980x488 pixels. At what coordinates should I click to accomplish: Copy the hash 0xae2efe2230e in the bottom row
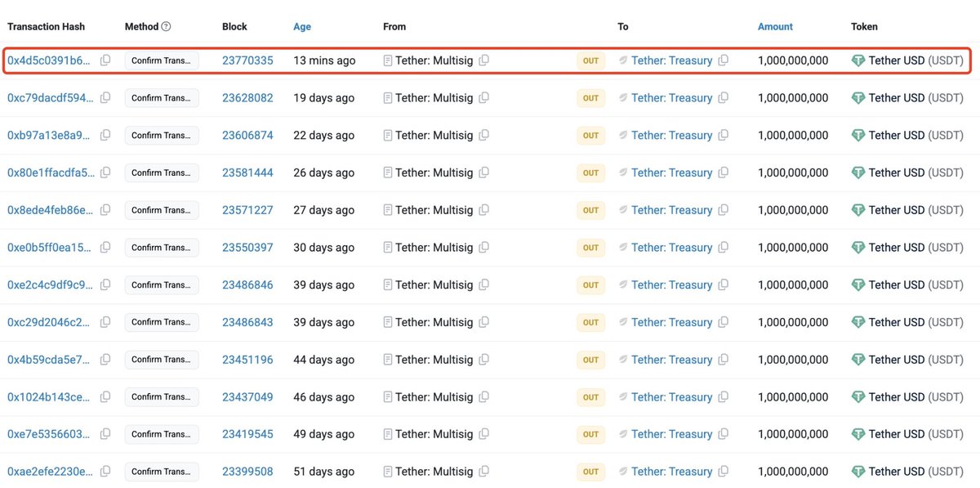tap(105, 472)
